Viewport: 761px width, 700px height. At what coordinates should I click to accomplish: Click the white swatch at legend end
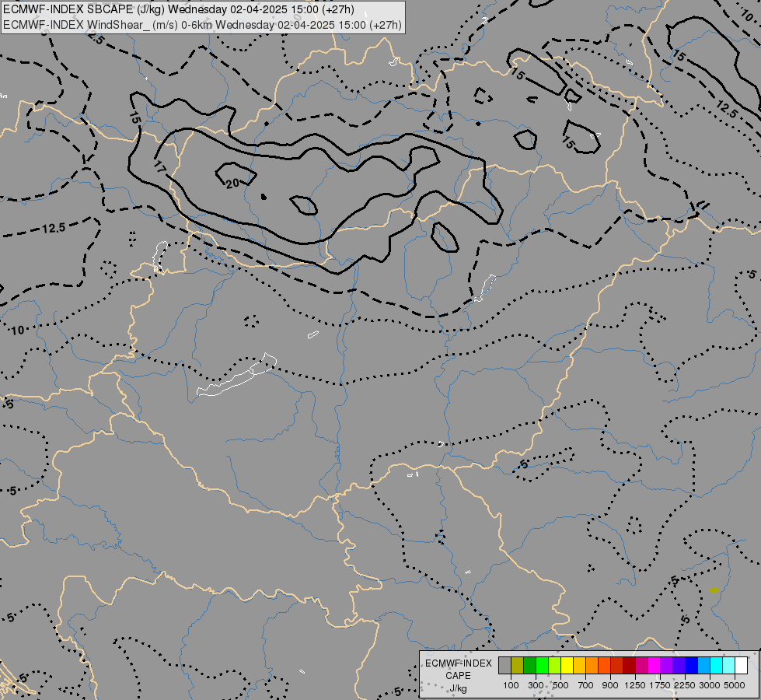pos(741,666)
